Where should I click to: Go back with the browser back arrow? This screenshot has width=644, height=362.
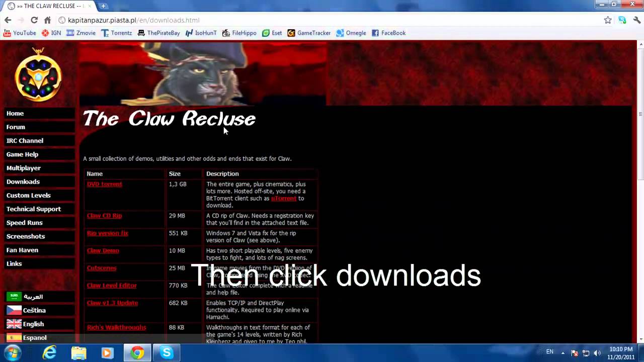tap(8, 20)
